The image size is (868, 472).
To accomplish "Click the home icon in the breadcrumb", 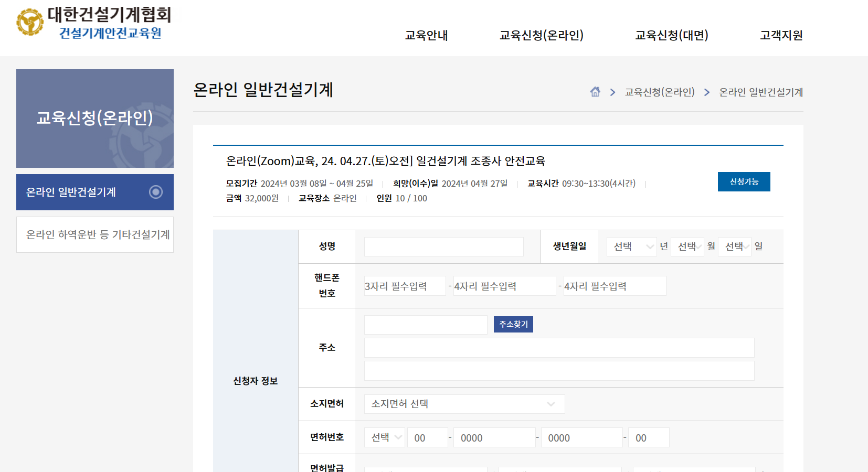I will pos(596,92).
